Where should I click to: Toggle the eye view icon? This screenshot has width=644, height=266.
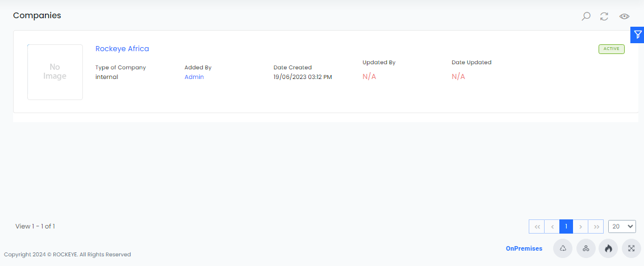point(624,16)
